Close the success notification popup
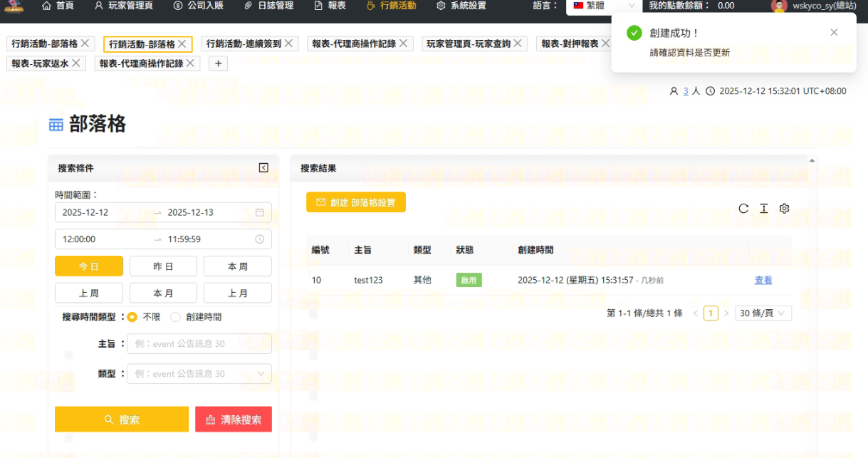This screenshot has width=868, height=458. click(834, 33)
